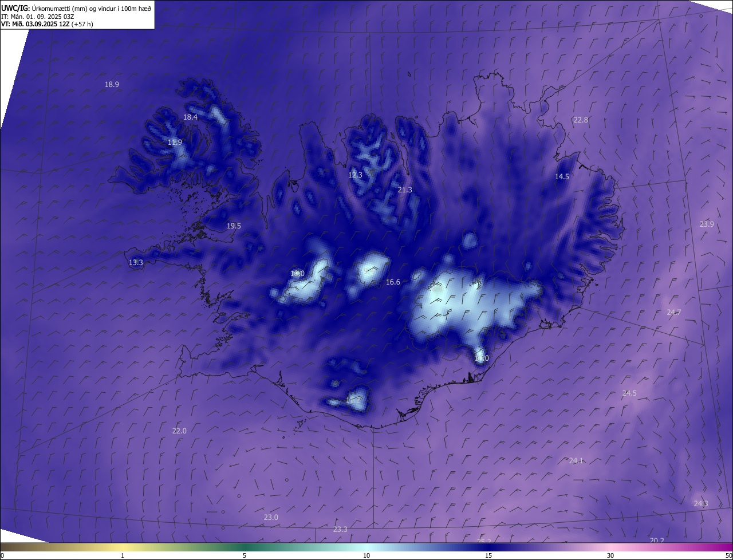Viewport: 733px width, 560px height.
Task: Click the 12.3 value on the map
Action: point(355,175)
